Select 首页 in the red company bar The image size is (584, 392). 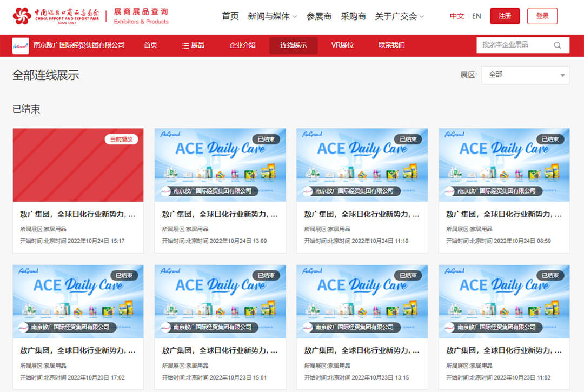click(150, 45)
